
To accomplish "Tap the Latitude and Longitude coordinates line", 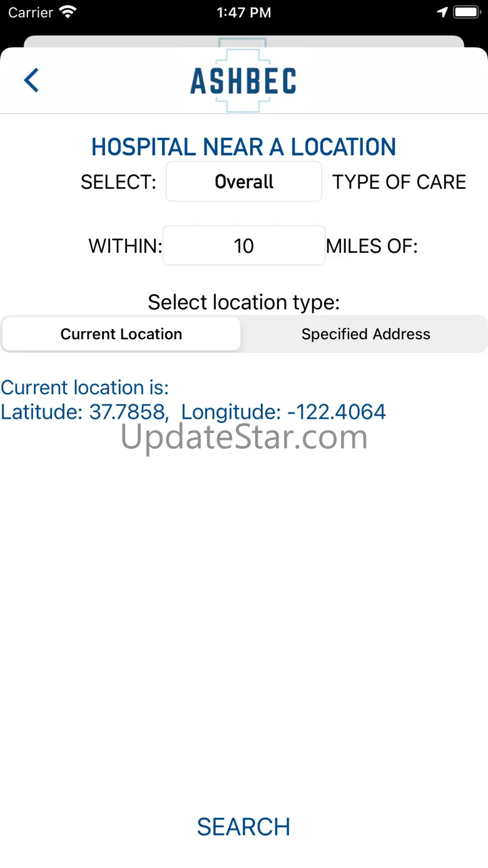I will (193, 412).
